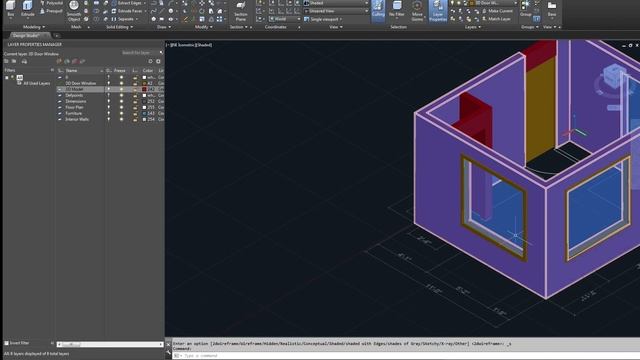640x360 pixels.
Task: Click the Make Current layer button
Action: pyautogui.click(x=498, y=11)
